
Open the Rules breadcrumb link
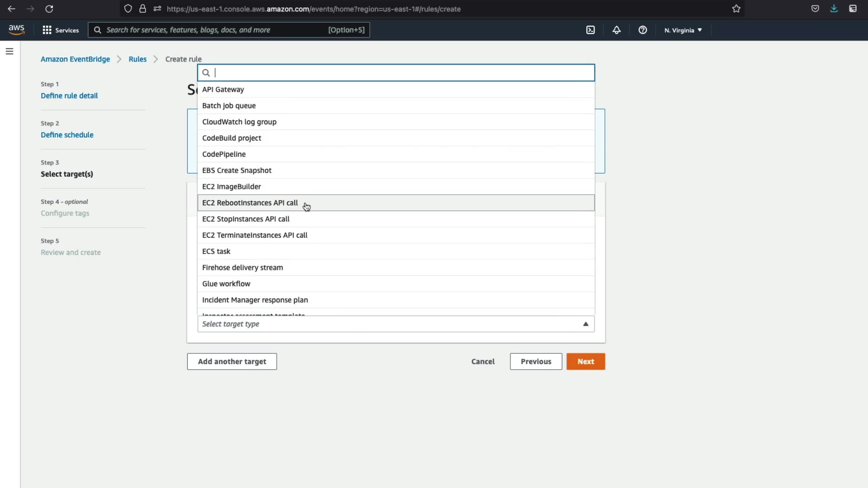(x=137, y=59)
